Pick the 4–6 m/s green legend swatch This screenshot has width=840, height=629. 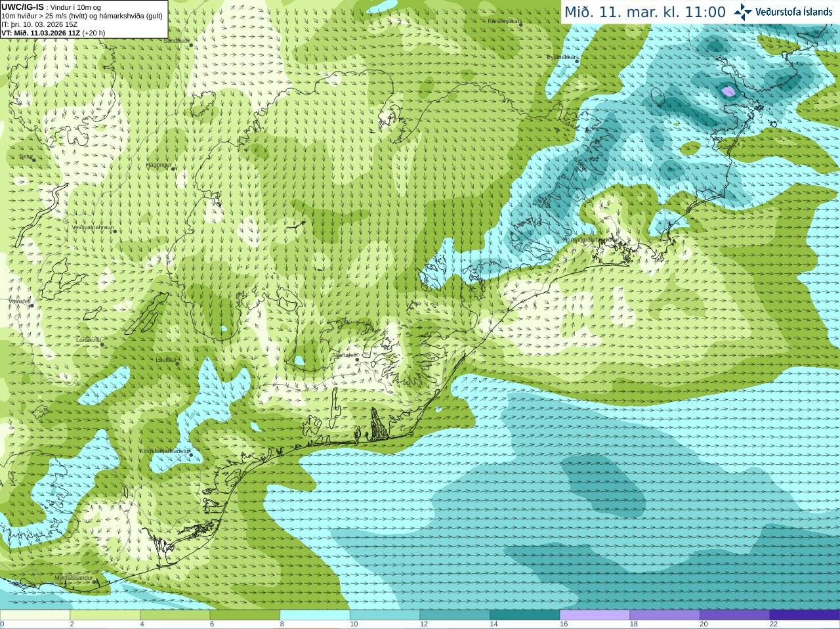click(175, 615)
